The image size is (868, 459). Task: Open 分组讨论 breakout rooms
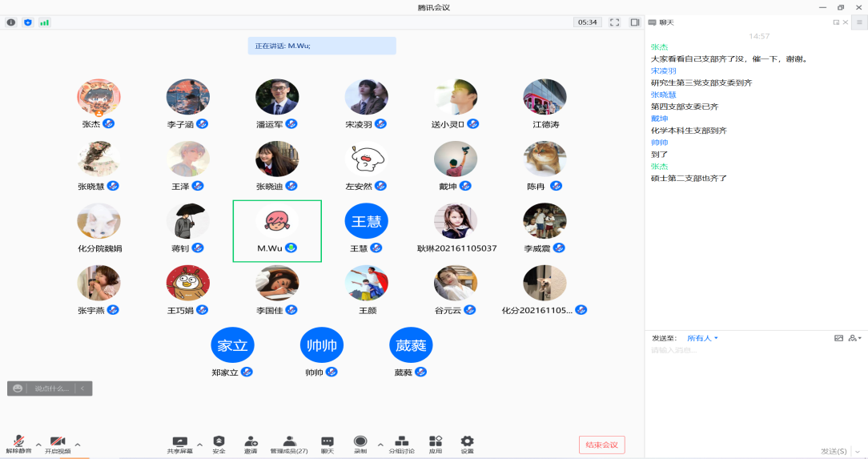402,443
